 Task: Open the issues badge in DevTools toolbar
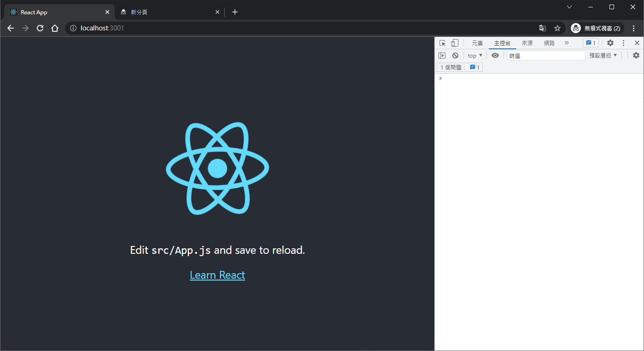[591, 43]
